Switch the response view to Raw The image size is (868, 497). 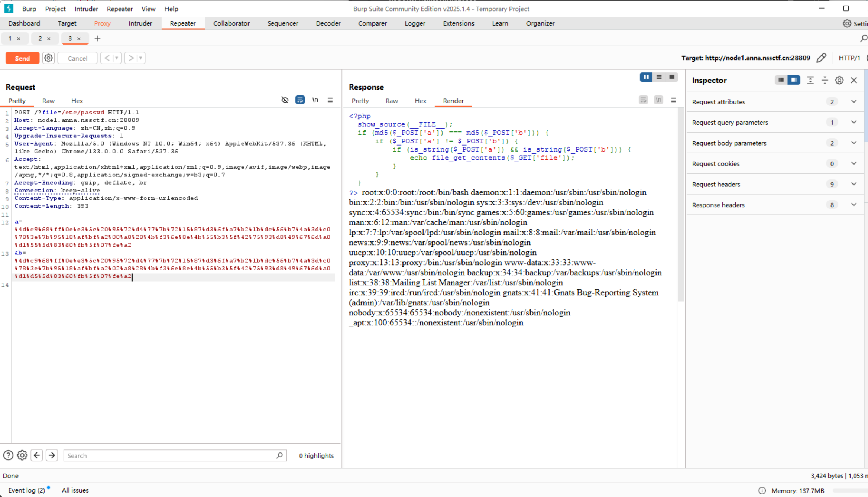391,101
